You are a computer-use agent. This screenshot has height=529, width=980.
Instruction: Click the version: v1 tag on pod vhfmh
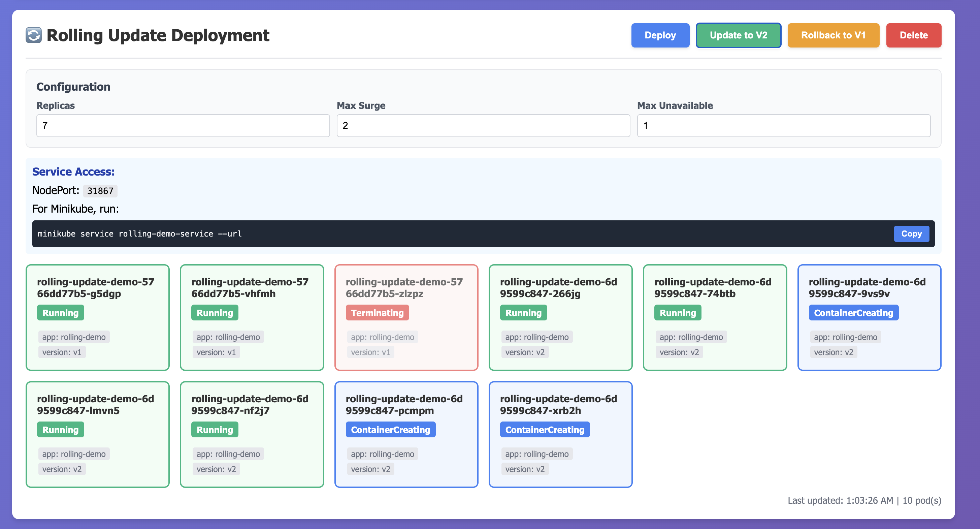216,352
